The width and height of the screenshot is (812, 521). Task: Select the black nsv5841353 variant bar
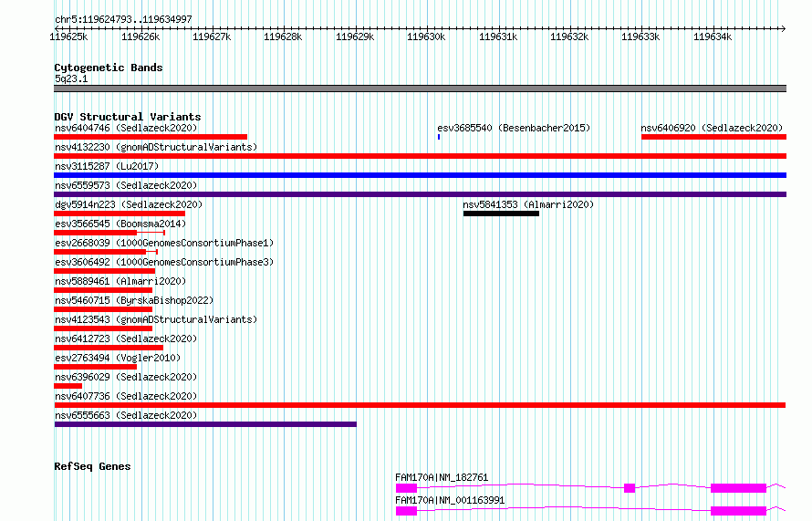tap(501, 214)
